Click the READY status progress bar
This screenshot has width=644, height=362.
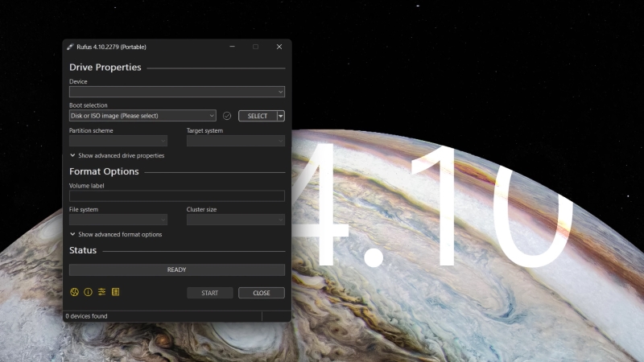point(176,269)
